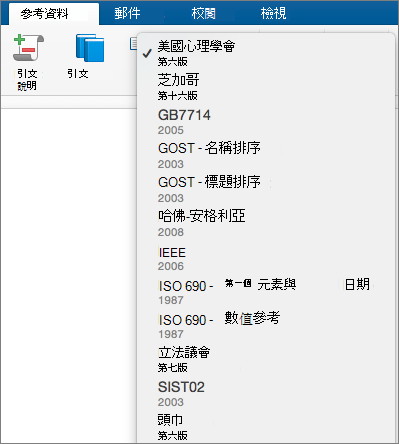Image resolution: width=399 pixels, height=444 pixels.
Task: Select GB7714 2005 style
Action: (x=266, y=122)
